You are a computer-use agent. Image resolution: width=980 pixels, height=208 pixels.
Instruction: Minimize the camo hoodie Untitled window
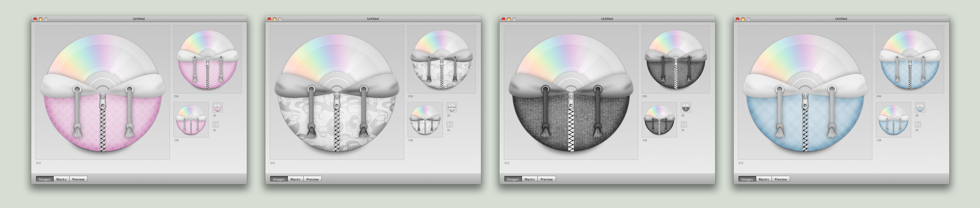(x=275, y=19)
